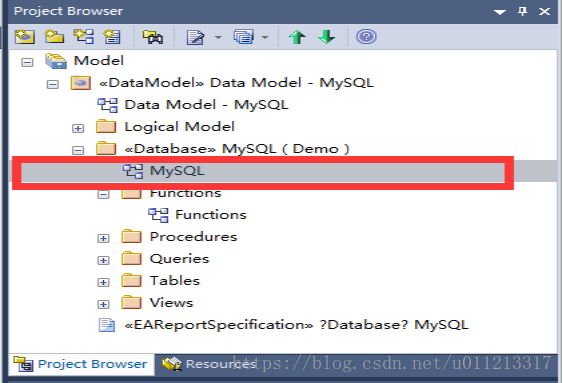Collapse the Functions folder
The width and height of the screenshot is (563, 383).
click(x=103, y=194)
